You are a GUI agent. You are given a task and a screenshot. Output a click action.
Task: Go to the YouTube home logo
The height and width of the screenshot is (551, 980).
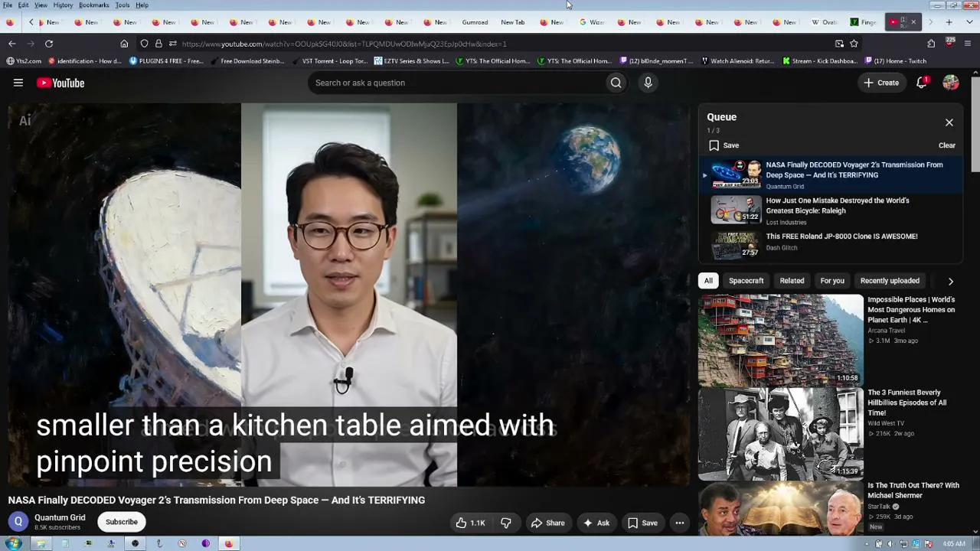60,83
